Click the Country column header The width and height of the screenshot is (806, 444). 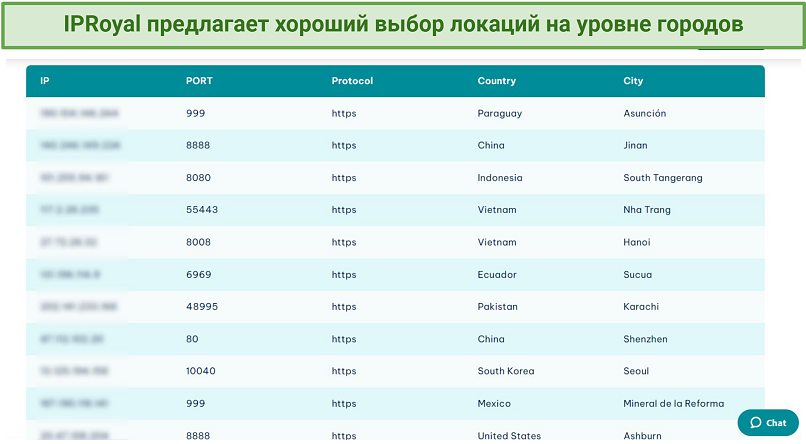point(497,81)
